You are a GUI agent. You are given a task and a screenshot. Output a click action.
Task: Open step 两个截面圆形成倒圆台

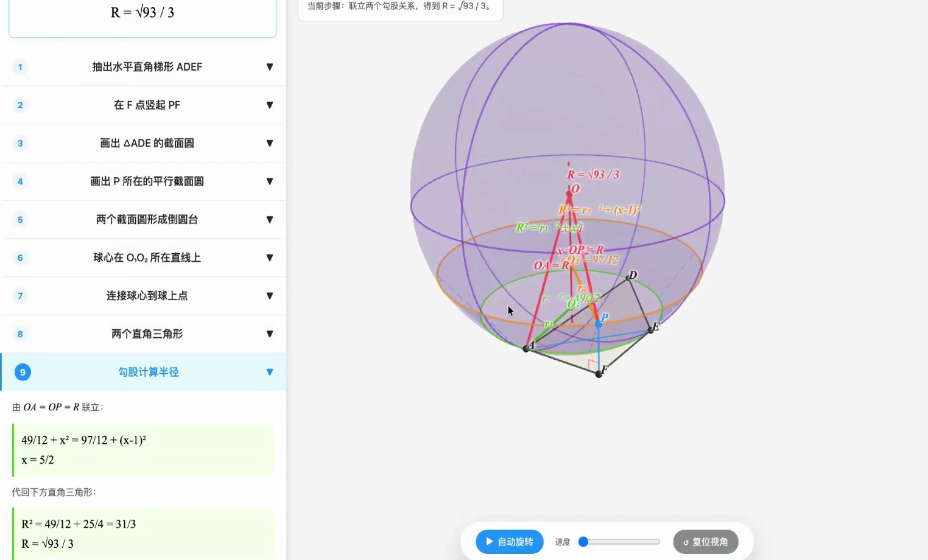coord(144,220)
